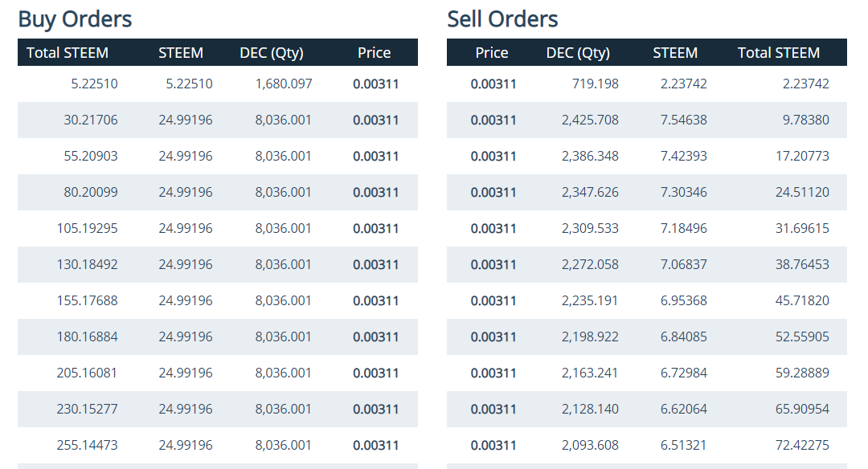Click sell running total 72.42275
Screen dimensions: 868x469
click(802, 445)
